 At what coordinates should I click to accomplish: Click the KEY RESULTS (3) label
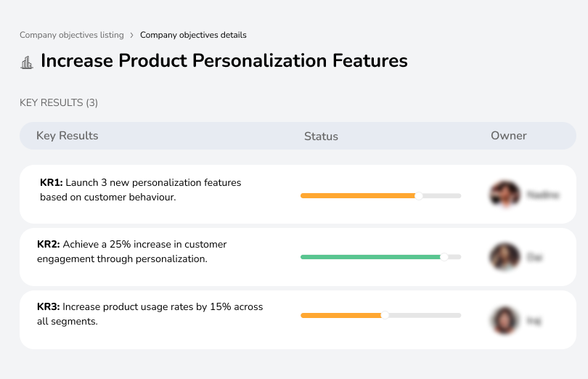coord(59,103)
